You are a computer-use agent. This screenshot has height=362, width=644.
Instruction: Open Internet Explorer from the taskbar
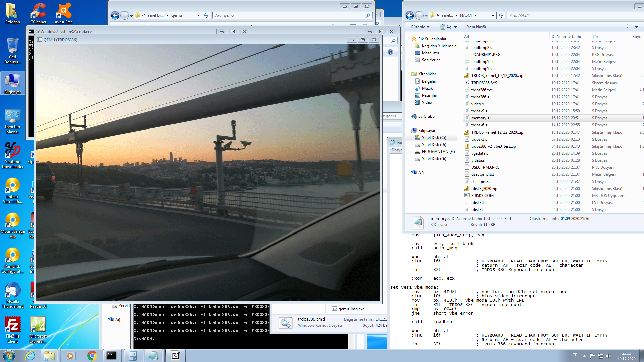click(x=30, y=356)
